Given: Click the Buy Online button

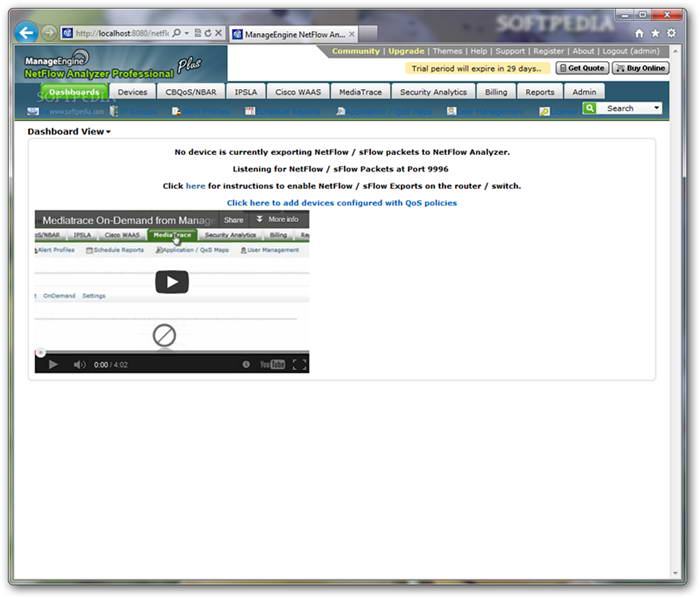Looking at the screenshot, I should tap(641, 68).
